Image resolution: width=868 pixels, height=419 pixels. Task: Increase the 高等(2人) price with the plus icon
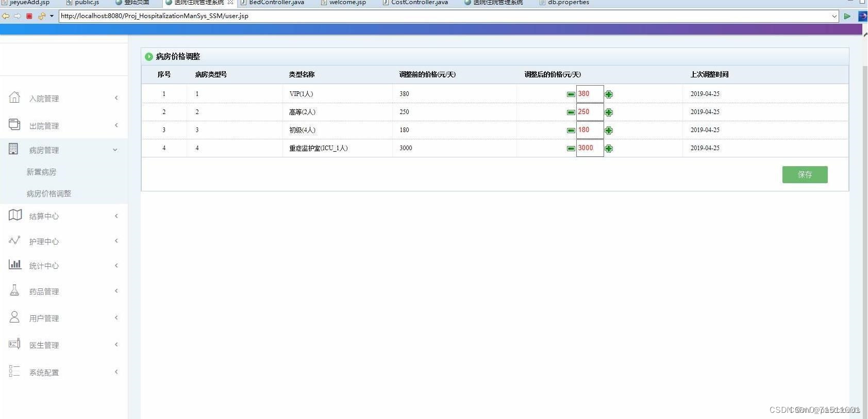(x=609, y=112)
